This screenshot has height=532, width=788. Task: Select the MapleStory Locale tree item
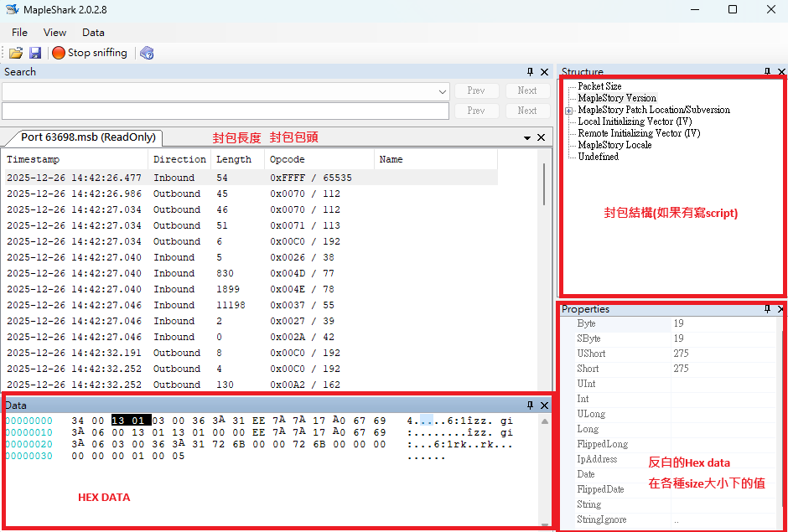[x=614, y=145]
